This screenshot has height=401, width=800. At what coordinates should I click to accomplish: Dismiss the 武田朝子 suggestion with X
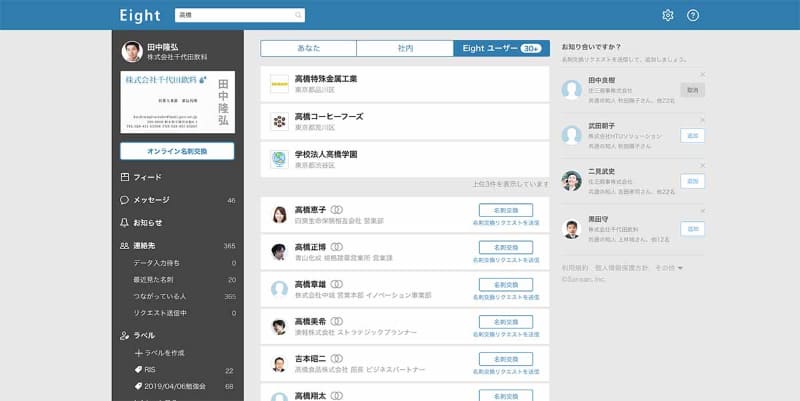[703, 120]
